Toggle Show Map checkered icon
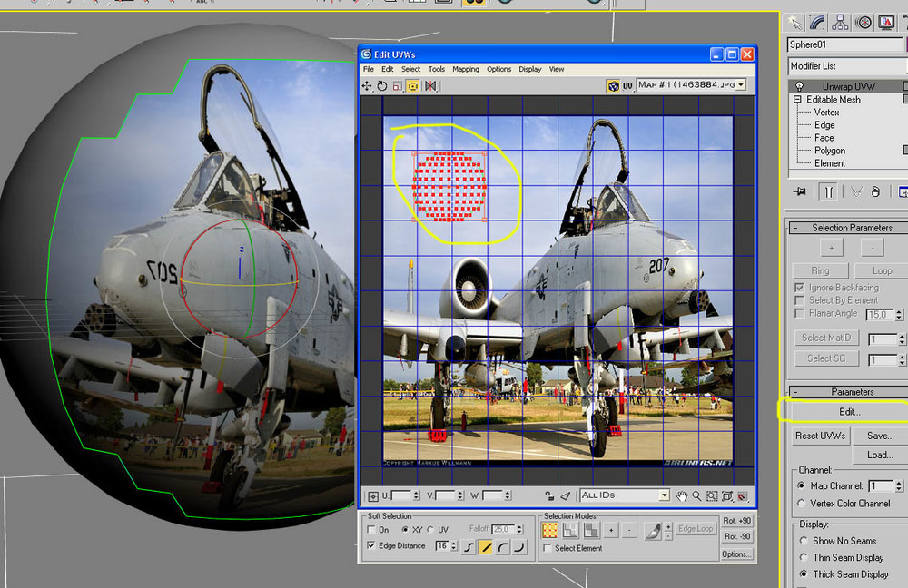This screenshot has width=908, height=588. tap(613, 85)
